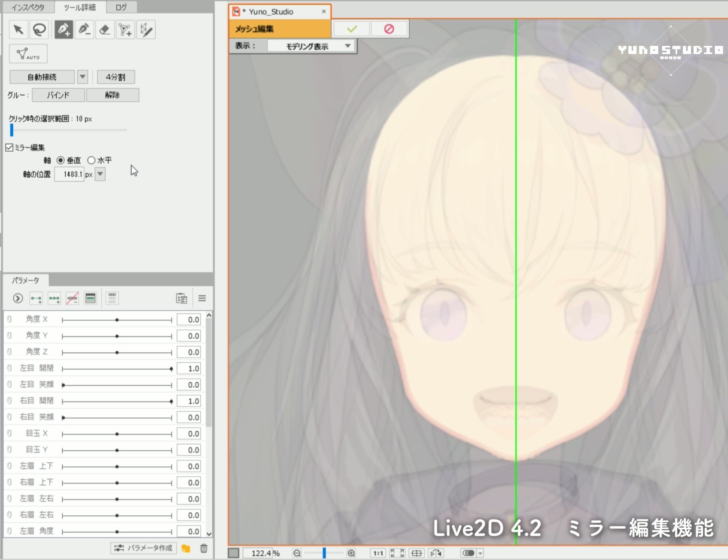Select the Arrow selection tool
Screen dimensions: 728x560
(18, 30)
